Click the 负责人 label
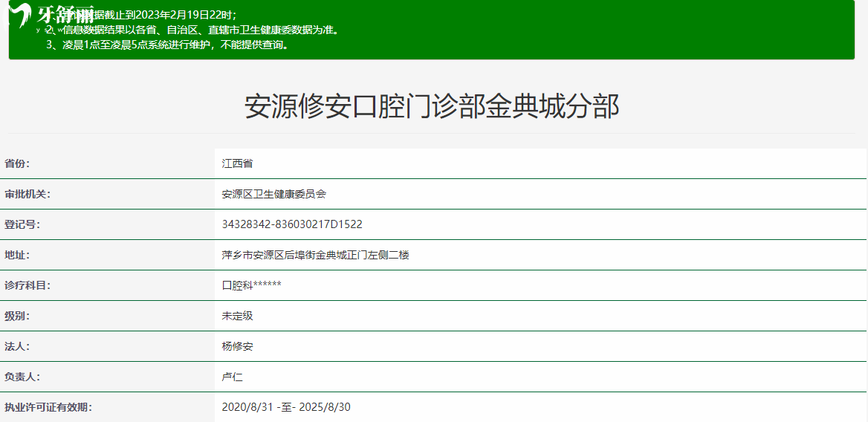Screen dimensions: 868x422 (x=22, y=377)
